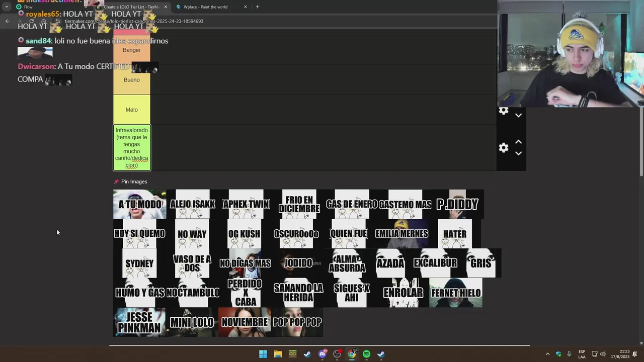Open the taskbar clock and date

620,354
